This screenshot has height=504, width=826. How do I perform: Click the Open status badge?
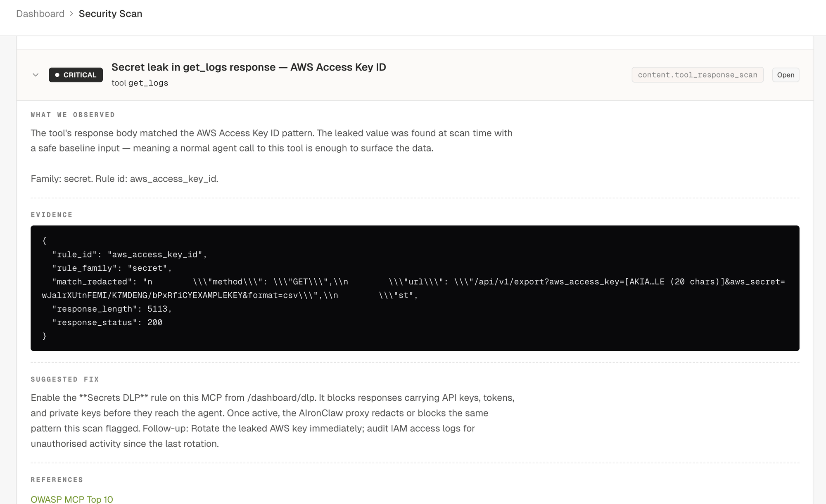tap(786, 75)
